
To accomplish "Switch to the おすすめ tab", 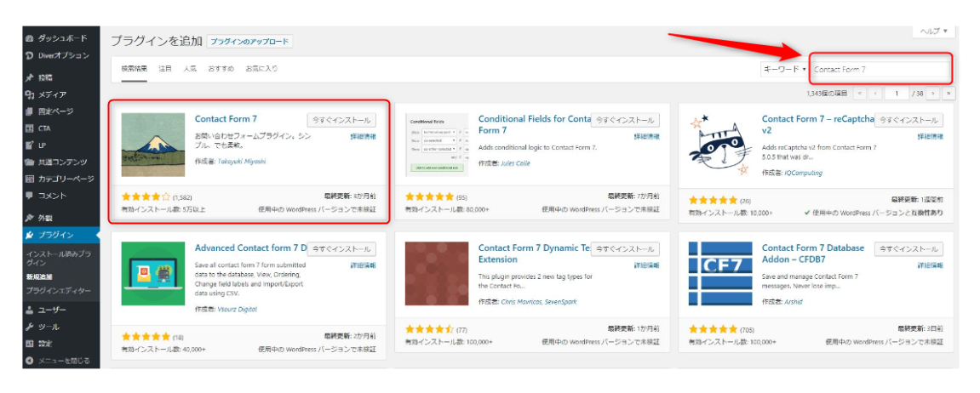I will (220, 69).
